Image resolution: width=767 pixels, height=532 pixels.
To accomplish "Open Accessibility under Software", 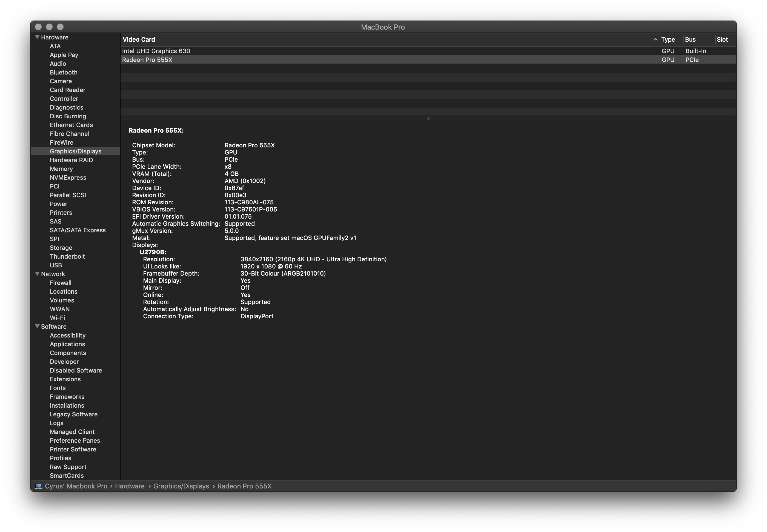I will tap(67, 335).
